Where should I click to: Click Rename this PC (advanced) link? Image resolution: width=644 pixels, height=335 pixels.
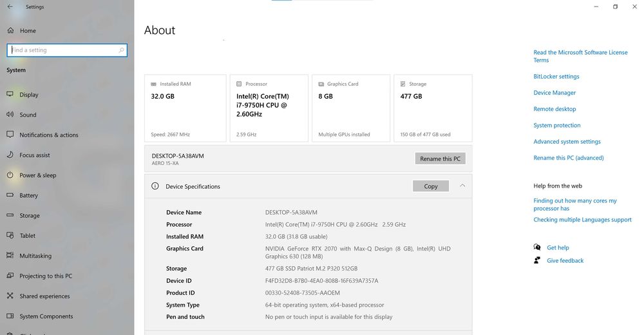pos(569,158)
